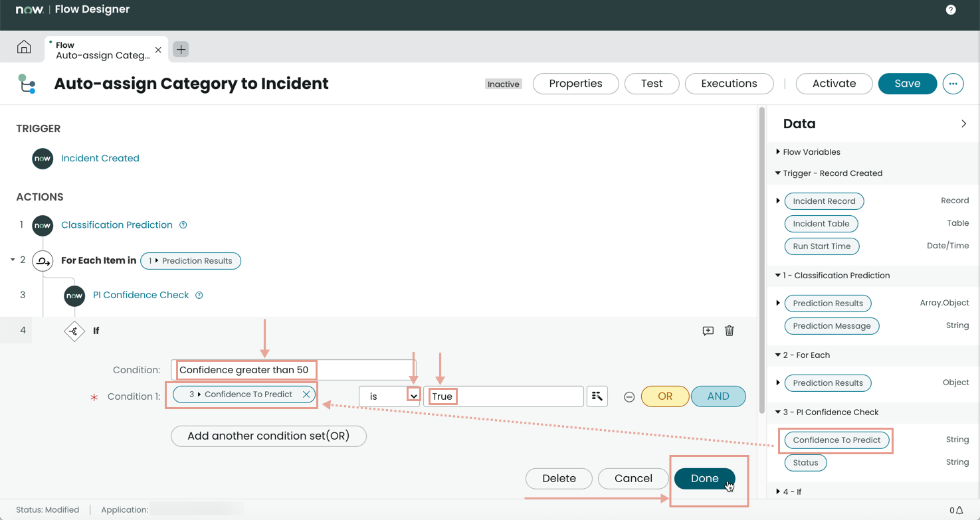The height and width of the screenshot is (520, 980).
Task: View flow Executions
Action: click(x=729, y=84)
